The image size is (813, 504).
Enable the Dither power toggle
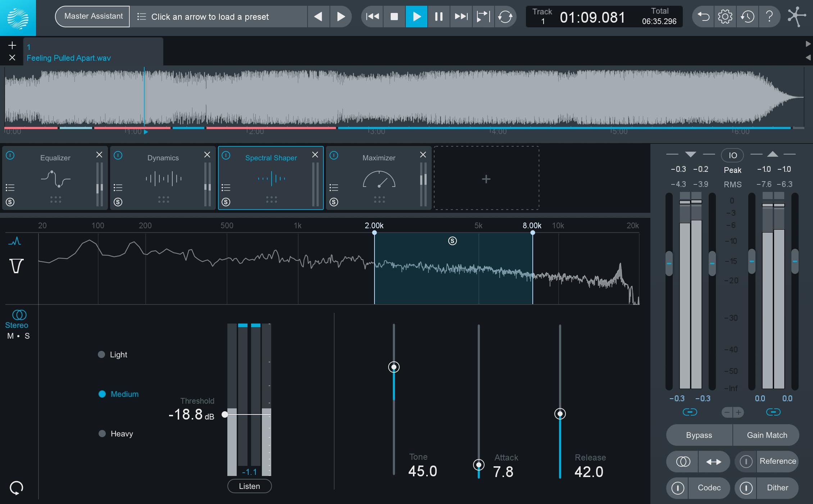[x=746, y=488]
